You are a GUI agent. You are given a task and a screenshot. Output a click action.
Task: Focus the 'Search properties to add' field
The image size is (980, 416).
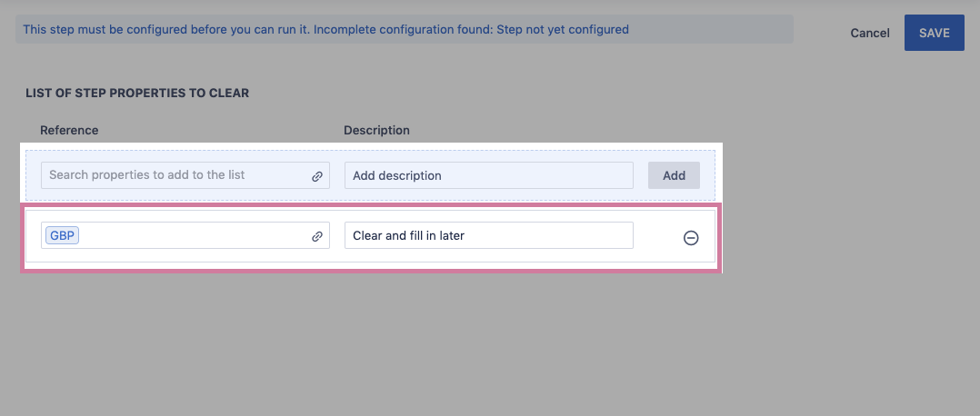[173, 175]
